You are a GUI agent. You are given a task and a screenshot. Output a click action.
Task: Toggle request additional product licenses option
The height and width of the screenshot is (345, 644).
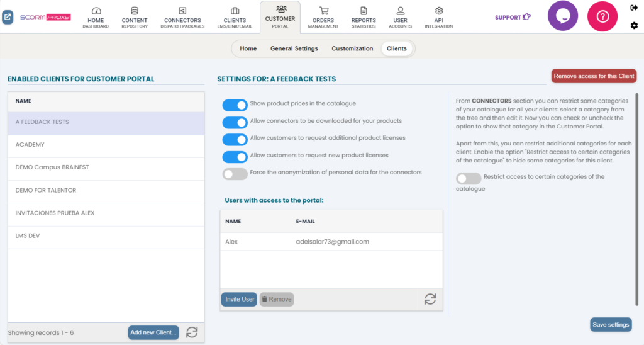coord(235,139)
